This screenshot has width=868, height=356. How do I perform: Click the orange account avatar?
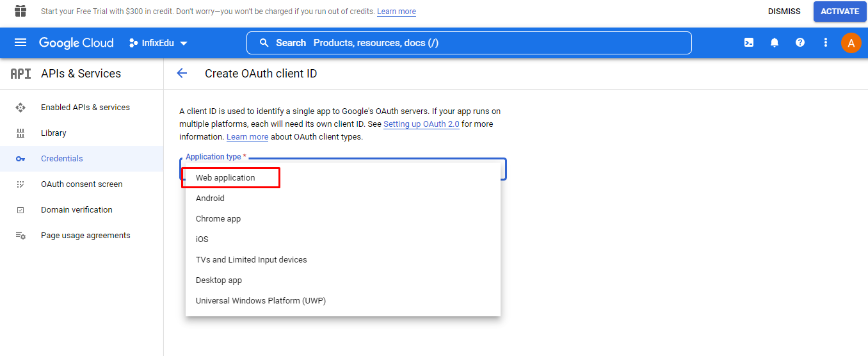tap(851, 43)
